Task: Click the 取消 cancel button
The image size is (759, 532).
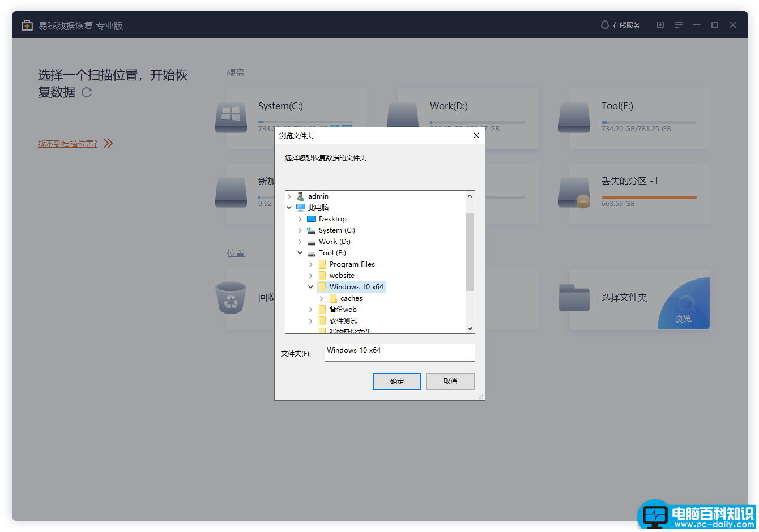Action: click(x=450, y=381)
